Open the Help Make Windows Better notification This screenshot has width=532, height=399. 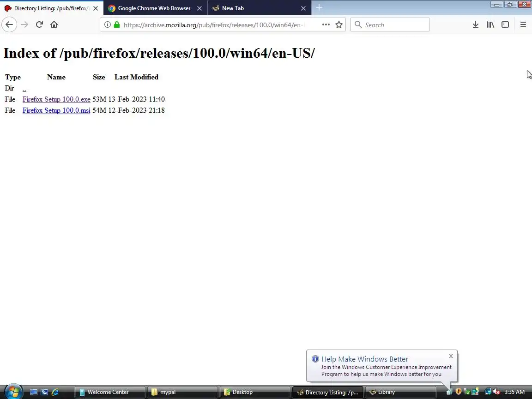[x=382, y=366]
